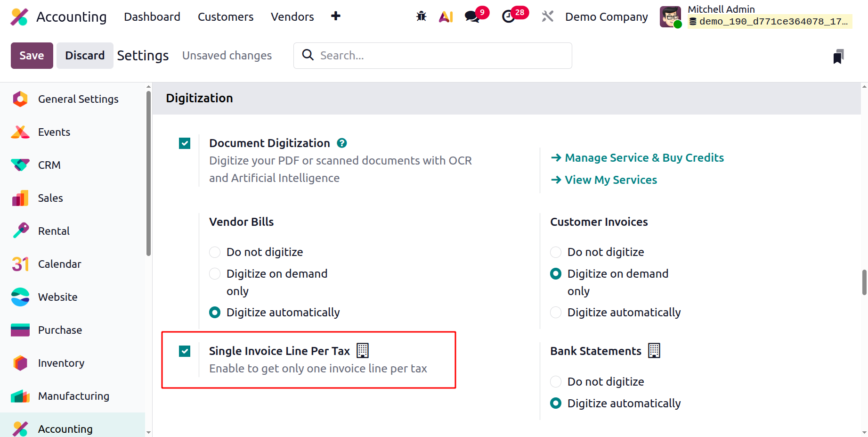The height and width of the screenshot is (437, 868).
Task: Open the conversations chat icon
Action: (472, 16)
